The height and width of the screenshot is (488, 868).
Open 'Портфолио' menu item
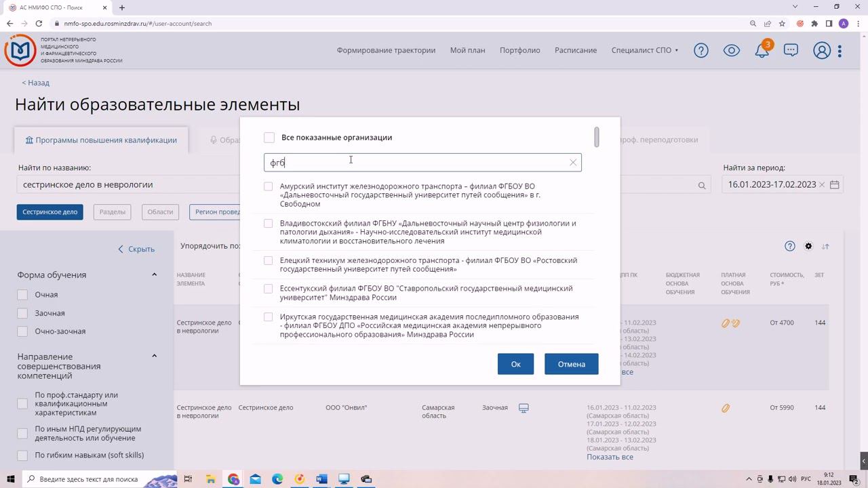coord(520,50)
